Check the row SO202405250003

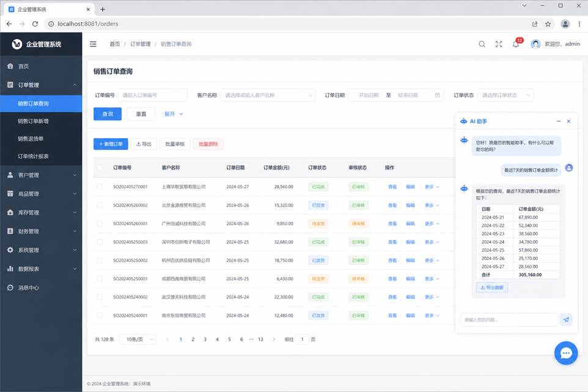coord(100,242)
